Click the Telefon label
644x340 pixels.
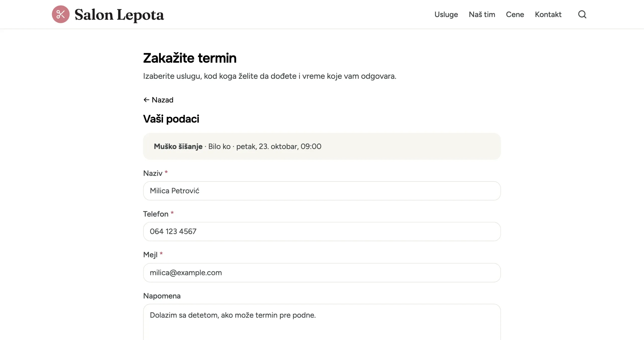[155, 214]
